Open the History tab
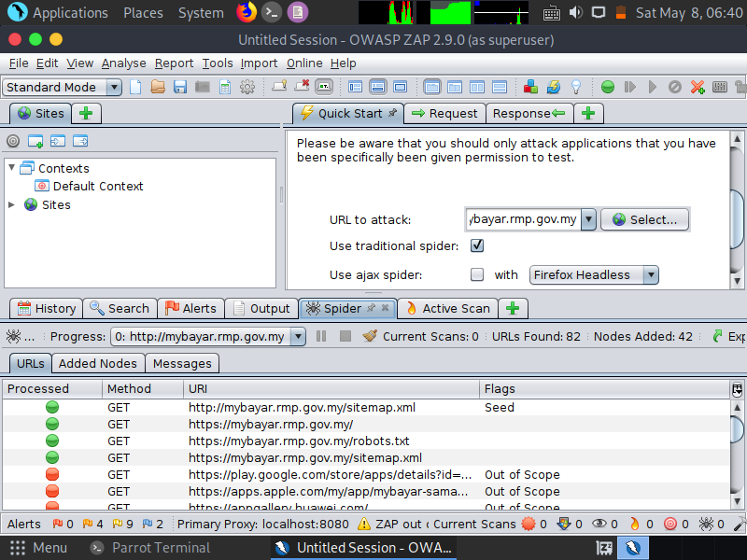The width and height of the screenshot is (747, 560). click(46, 309)
